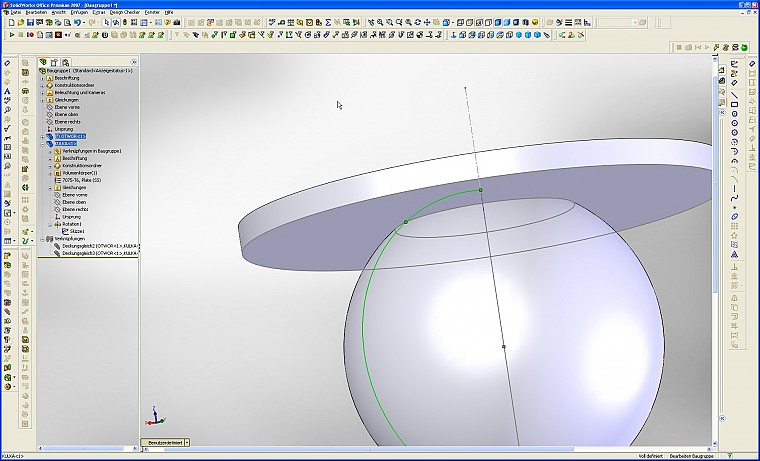Open the Fenster menu
The height and width of the screenshot is (461, 760).
[x=152, y=12]
